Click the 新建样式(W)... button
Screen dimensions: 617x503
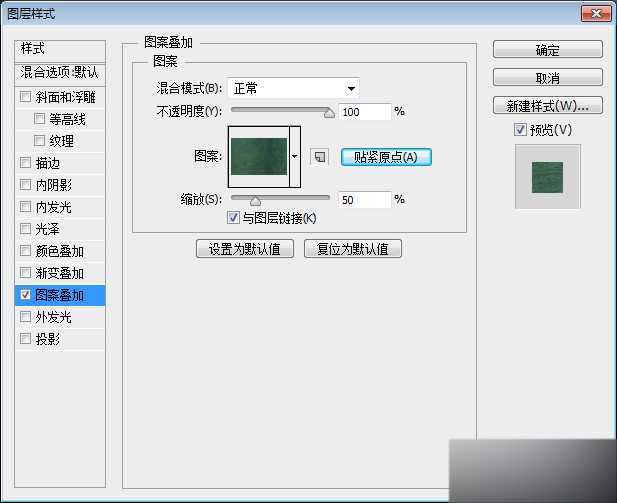click(x=547, y=105)
